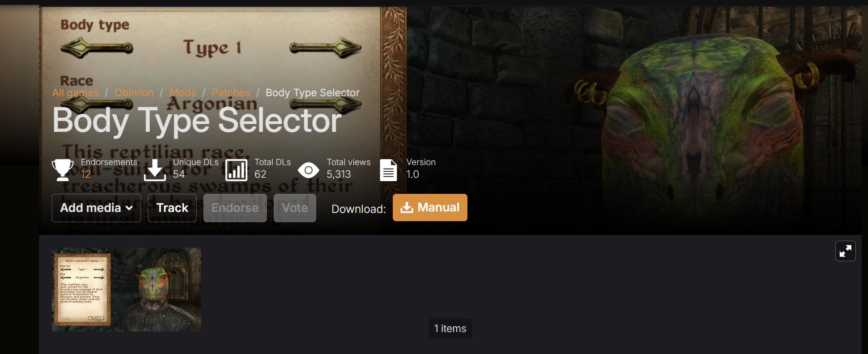This screenshot has width=868, height=354.
Task: Open the Argonian screenshot thumbnail
Action: (126, 290)
